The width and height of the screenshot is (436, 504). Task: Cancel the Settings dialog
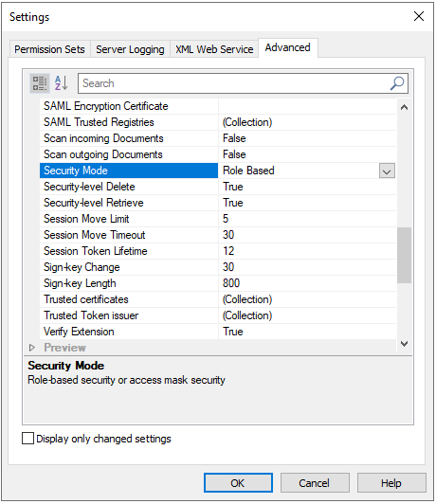click(315, 483)
